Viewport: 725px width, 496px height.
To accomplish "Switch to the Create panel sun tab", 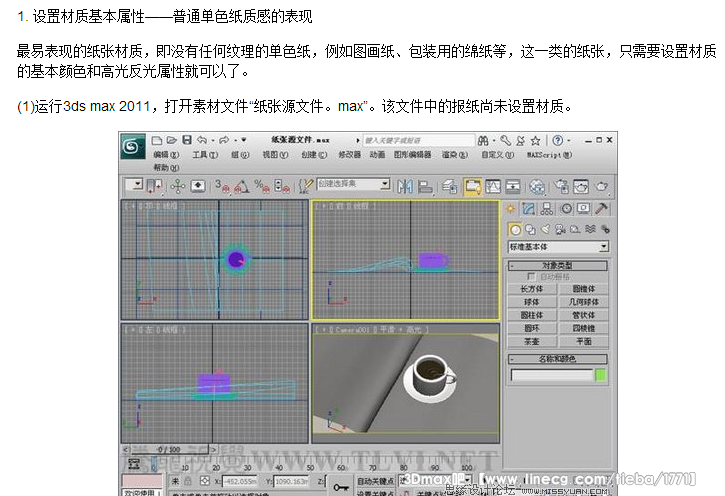I will coord(510,209).
